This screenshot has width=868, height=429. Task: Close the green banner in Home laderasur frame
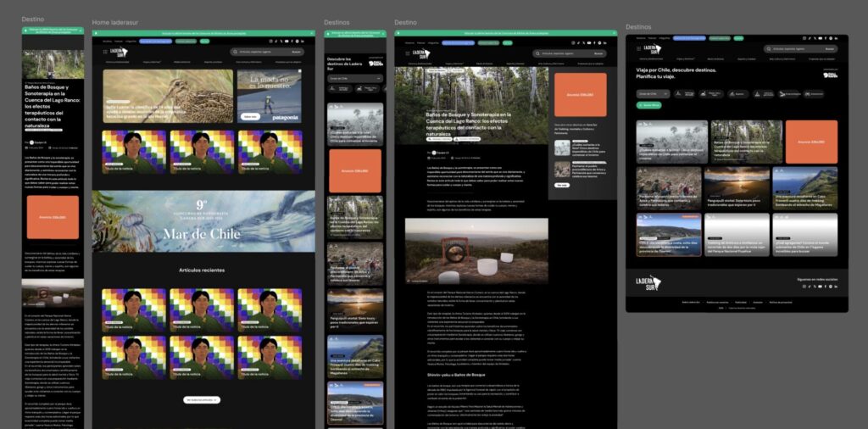[310, 33]
